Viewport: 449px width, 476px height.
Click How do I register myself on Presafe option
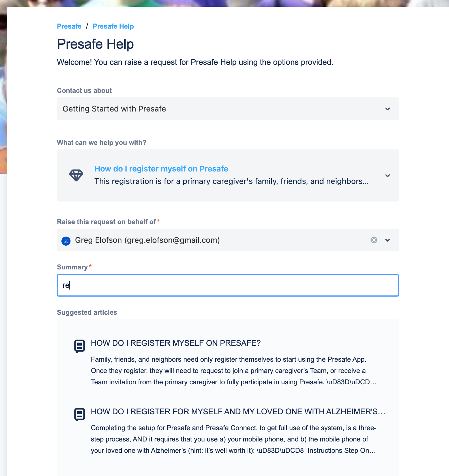click(161, 169)
